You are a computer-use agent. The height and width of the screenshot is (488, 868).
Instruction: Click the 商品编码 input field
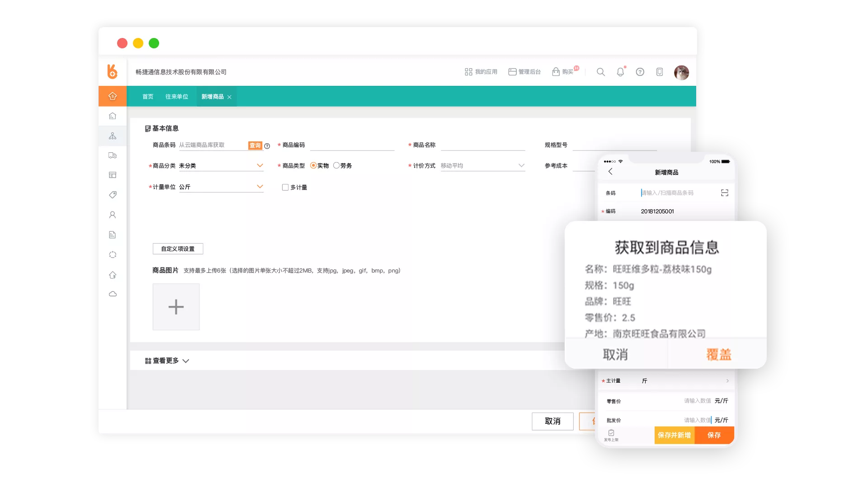pyautogui.click(x=352, y=145)
